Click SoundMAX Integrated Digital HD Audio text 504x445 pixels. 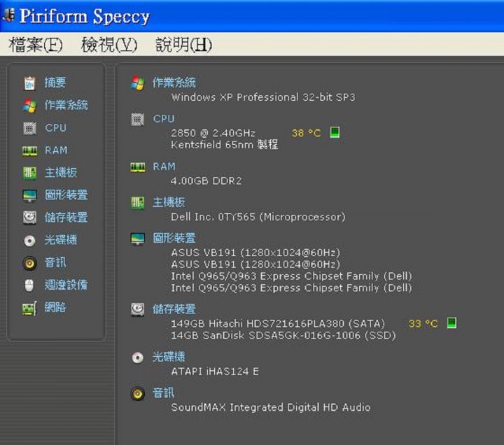(x=271, y=407)
